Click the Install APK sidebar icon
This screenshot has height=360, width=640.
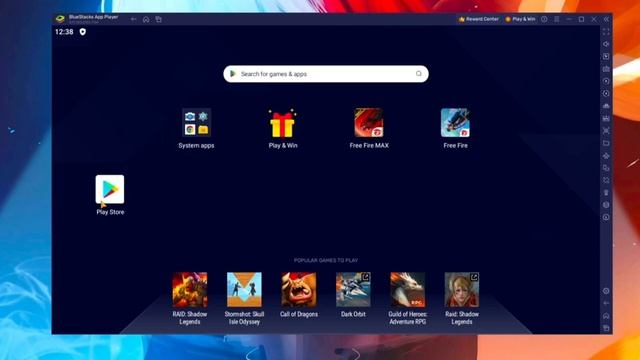tap(606, 118)
